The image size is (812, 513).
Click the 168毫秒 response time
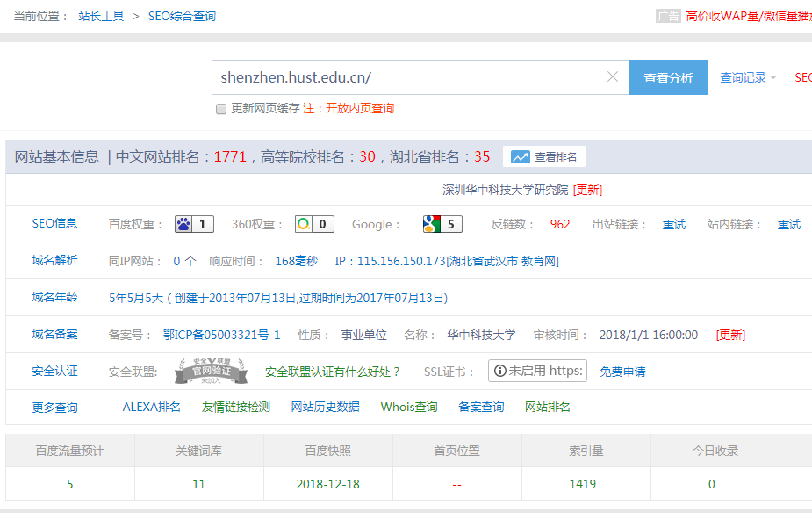tap(296, 261)
